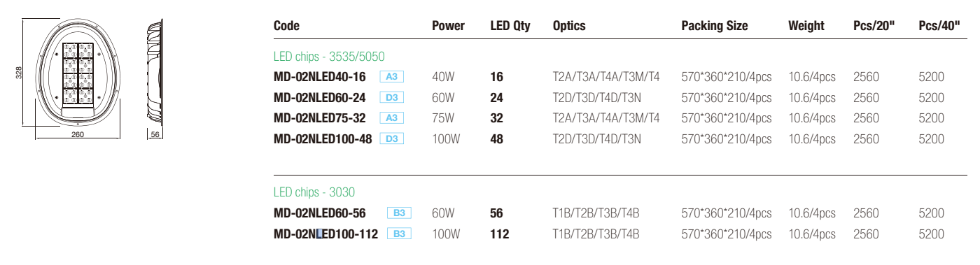Click the 260 width dimension label
Image resolution: width=980 pixels, height=265 pixels.
click(78, 135)
